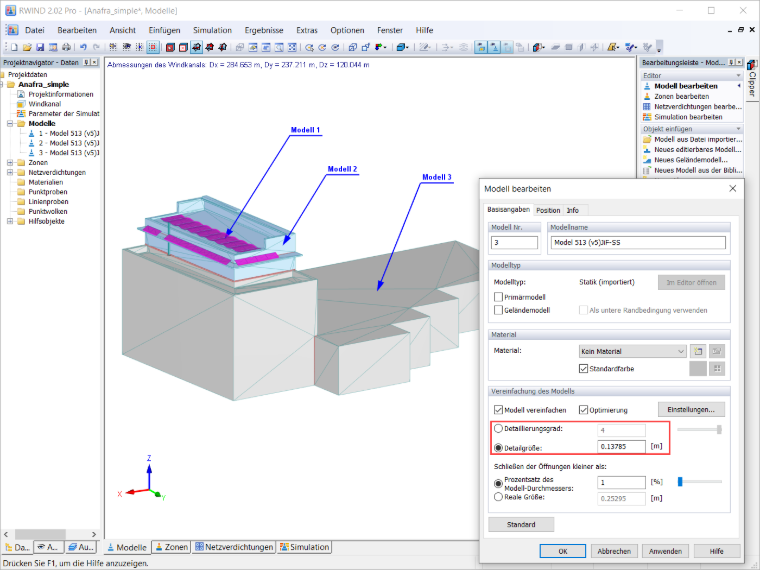Click Neues Geländemodell icon
The image size is (760, 570).
[x=647, y=160]
